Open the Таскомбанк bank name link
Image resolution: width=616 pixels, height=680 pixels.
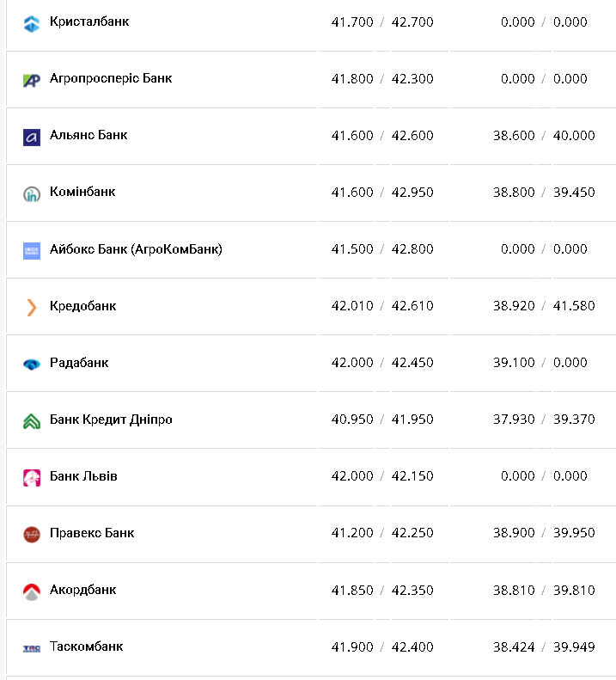tap(86, 646)
